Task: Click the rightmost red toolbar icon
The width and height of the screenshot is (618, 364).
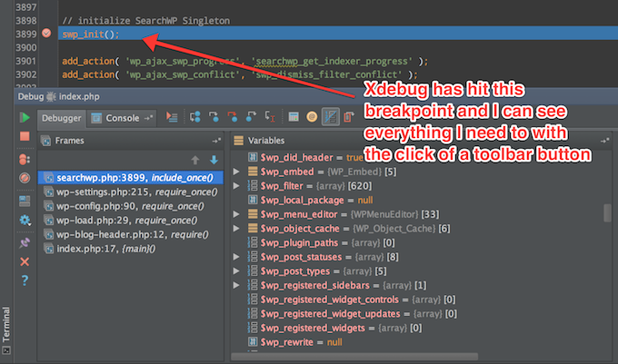Action: pos(349,117)
